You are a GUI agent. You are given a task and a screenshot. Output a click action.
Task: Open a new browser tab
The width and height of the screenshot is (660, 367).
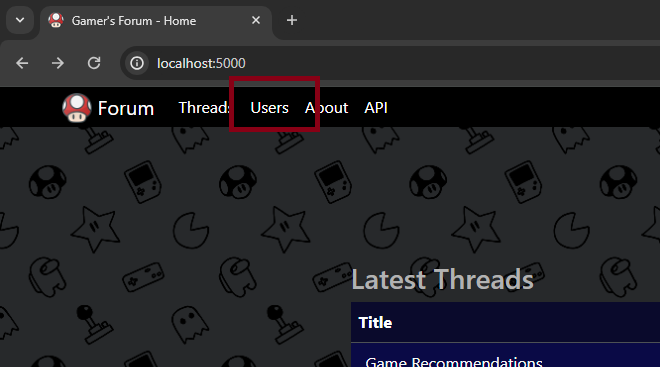click(x=292, y=20)
